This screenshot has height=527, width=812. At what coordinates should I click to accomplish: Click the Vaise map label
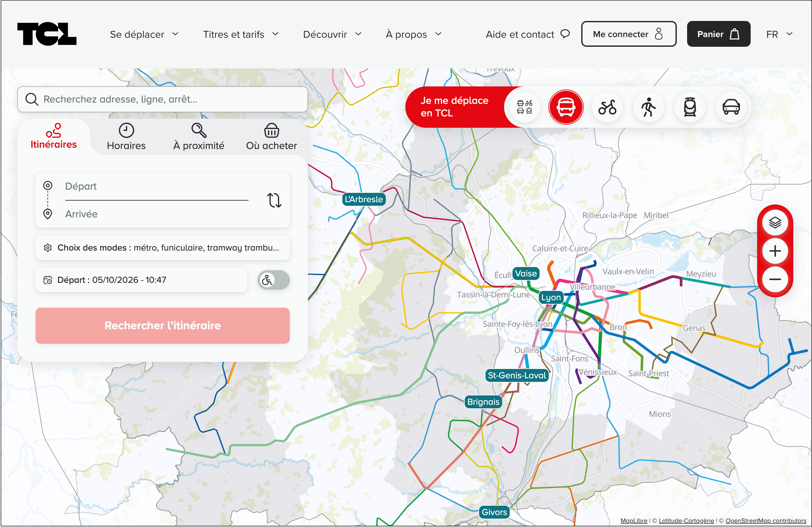coord(525,273)
